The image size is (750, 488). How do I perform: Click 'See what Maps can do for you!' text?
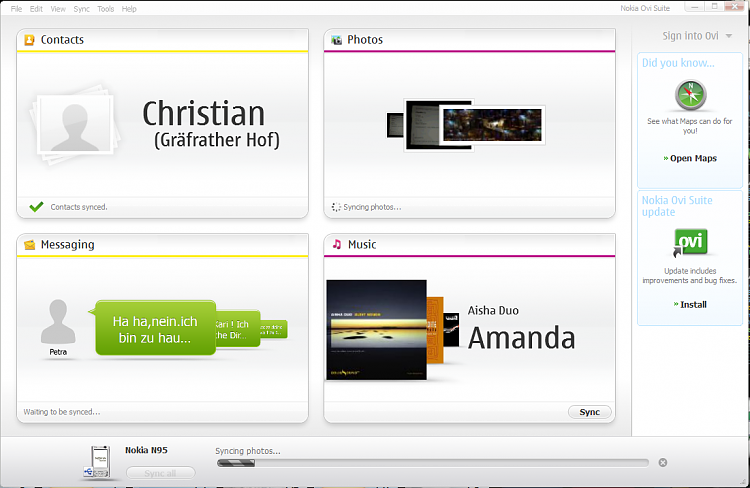coord(690,126)
